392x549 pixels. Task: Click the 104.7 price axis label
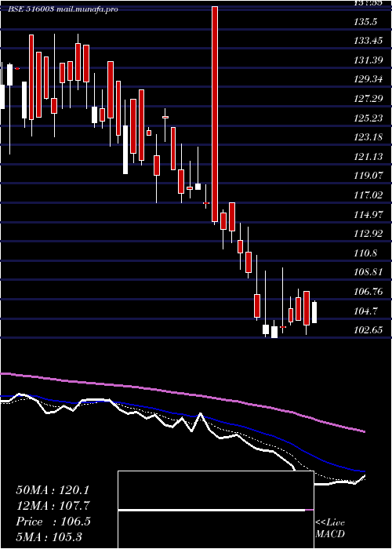click(x=365, y=311)
